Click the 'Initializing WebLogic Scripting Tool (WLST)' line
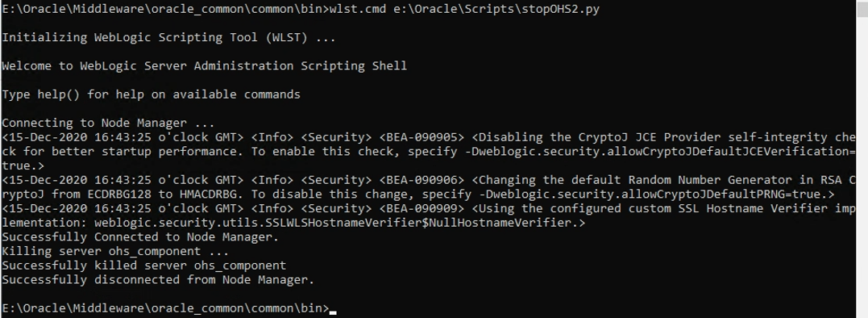 click(x=168, y=38)
